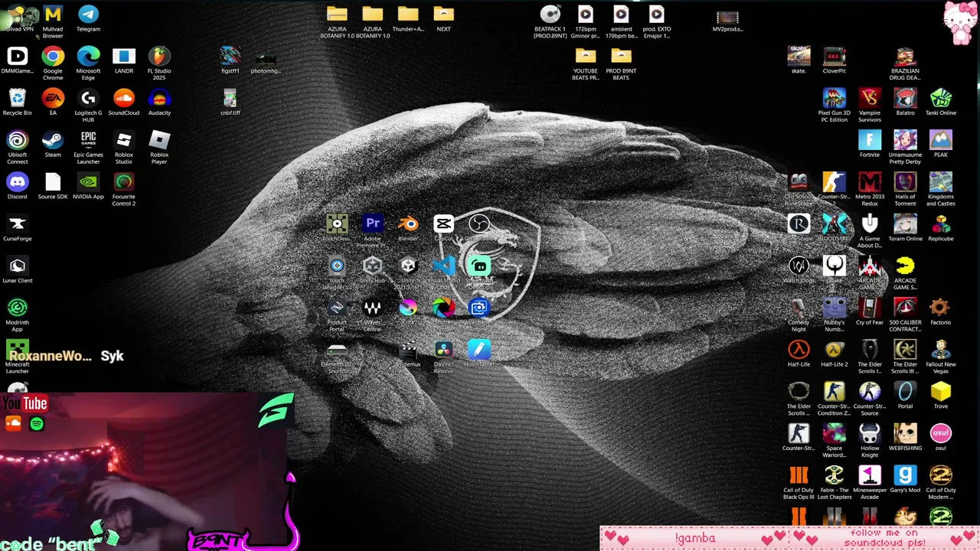Open Logitech G HUB

pyautogui.click(x=88, y=98)
